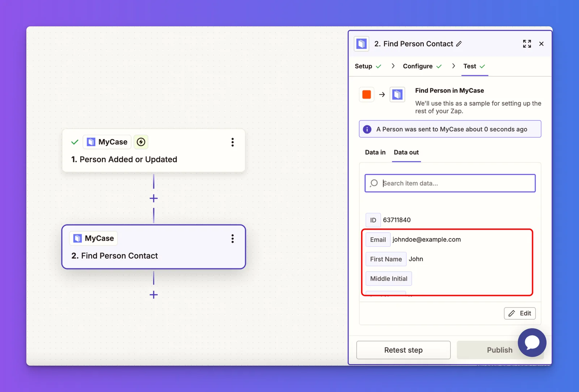Click the MyCase badge on step 1 card
Screen dimensions: 579x392
pos(107,142)
